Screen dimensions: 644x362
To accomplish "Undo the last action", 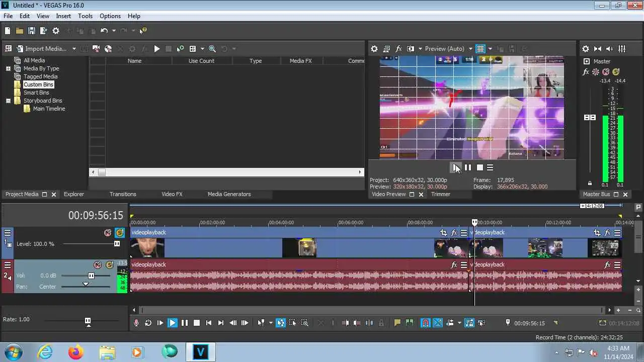I will (104, 31).
